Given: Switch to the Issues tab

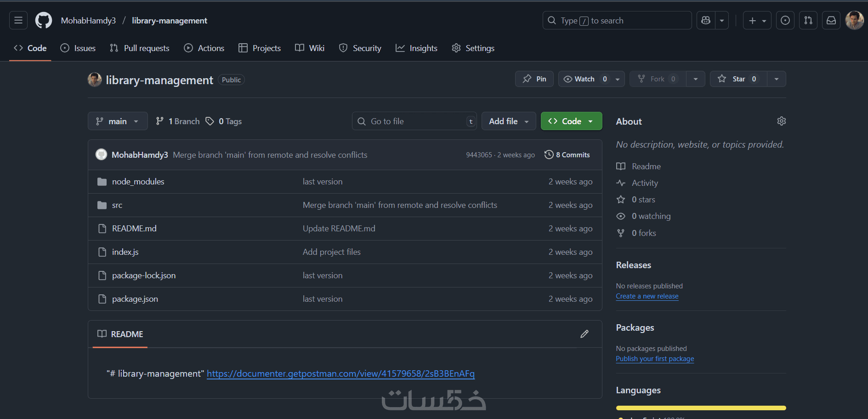Looking at the screenshot, I should click(78, 48).
